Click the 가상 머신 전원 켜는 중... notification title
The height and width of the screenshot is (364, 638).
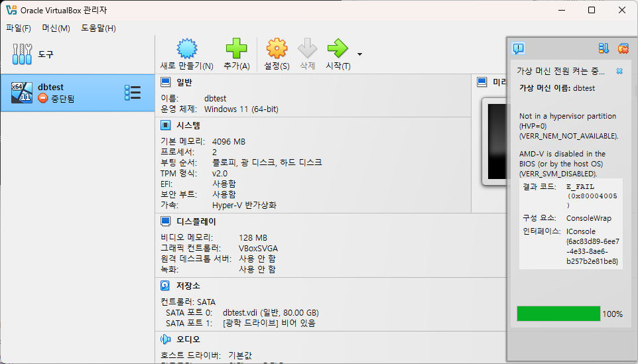tap(560, 71)
